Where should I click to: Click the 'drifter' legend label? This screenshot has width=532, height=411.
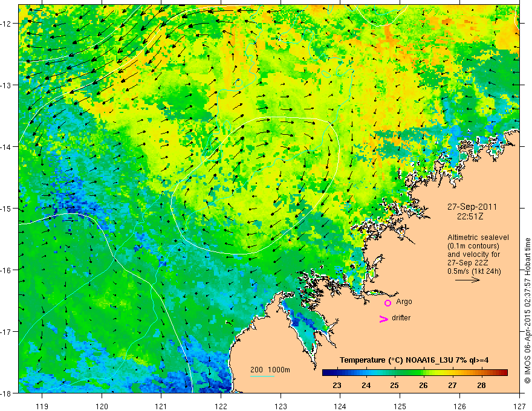(401, 318)
